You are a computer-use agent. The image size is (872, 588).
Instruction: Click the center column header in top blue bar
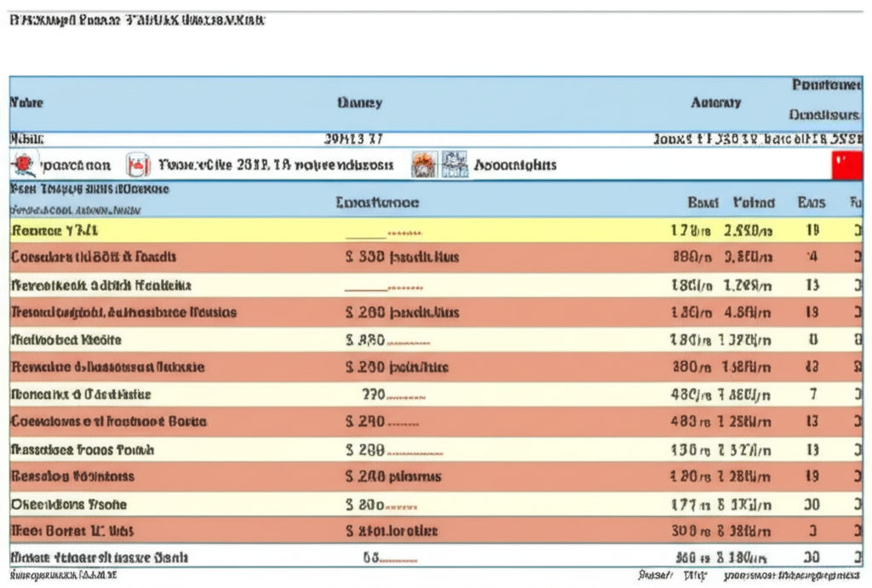359,102
